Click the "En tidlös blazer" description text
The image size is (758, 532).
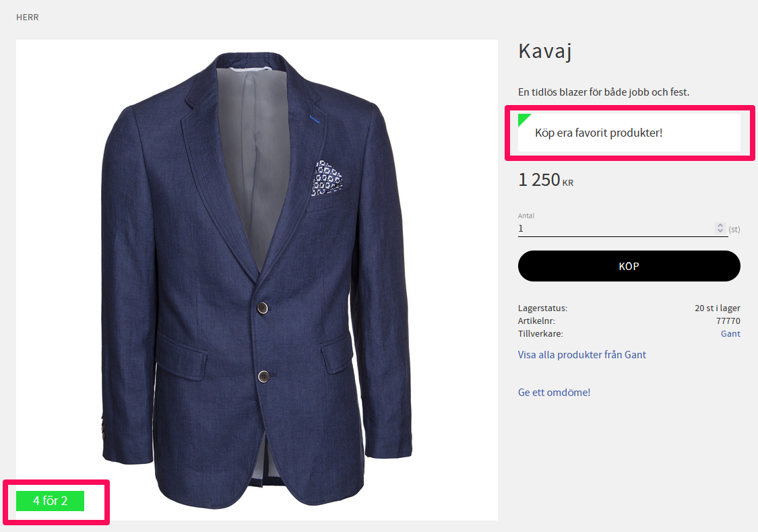pyautogui.click(x=604, y=92)
